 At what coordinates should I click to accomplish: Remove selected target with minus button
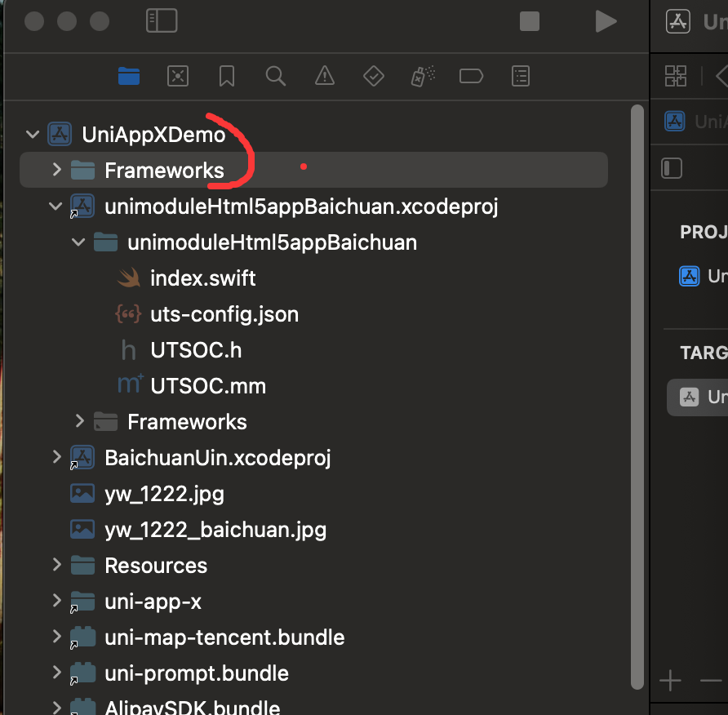pos(711,681)
